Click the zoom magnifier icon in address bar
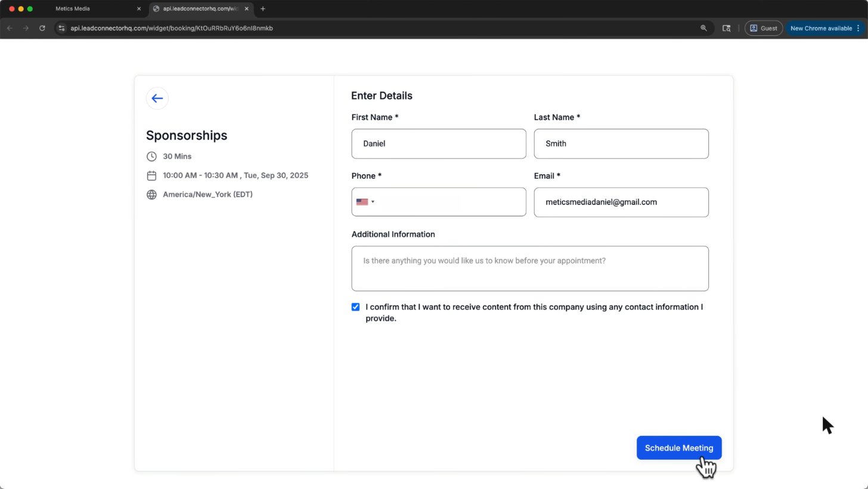 click(x=703, y=28)
